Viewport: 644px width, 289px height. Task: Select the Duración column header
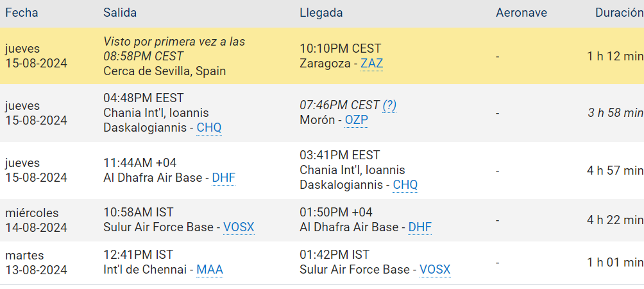(x=618, y=13)
